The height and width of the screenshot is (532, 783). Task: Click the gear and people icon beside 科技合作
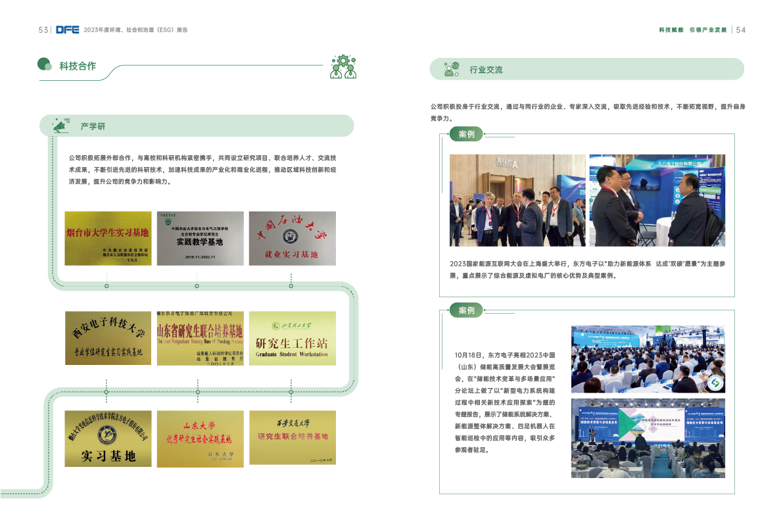342,66
